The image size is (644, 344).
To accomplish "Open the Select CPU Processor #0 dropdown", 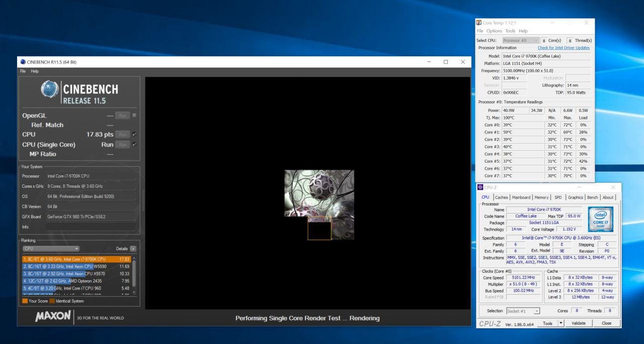I will tap(520, 40).
